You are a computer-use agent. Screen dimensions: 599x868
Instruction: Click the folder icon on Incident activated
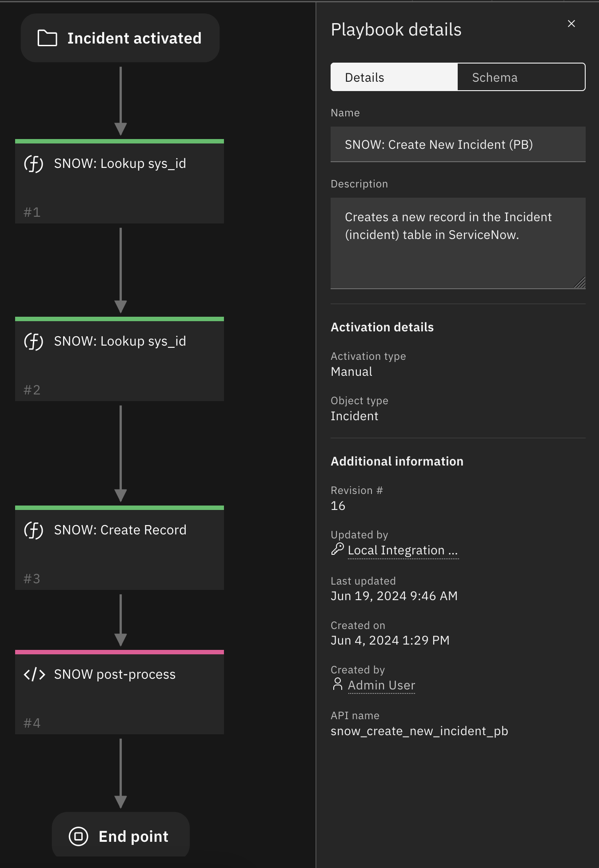(x=47, y=38)
